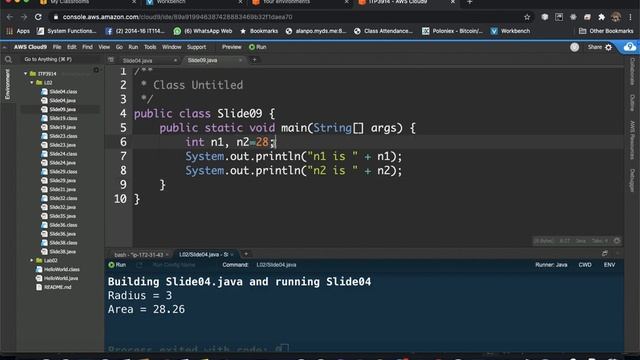Open the Edit menu
This screenshot has height=360, width=640.
(x=72, y=47)
